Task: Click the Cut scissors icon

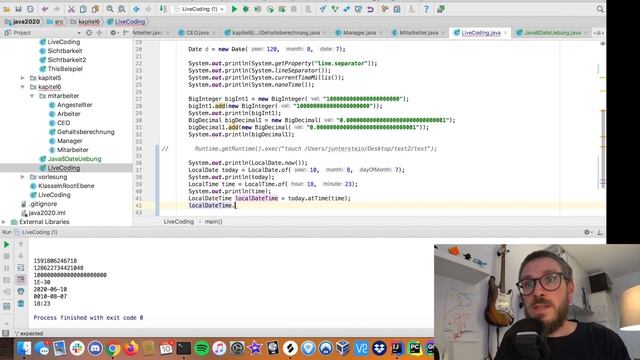Action: pyautogui.click(x=71, y=9)
